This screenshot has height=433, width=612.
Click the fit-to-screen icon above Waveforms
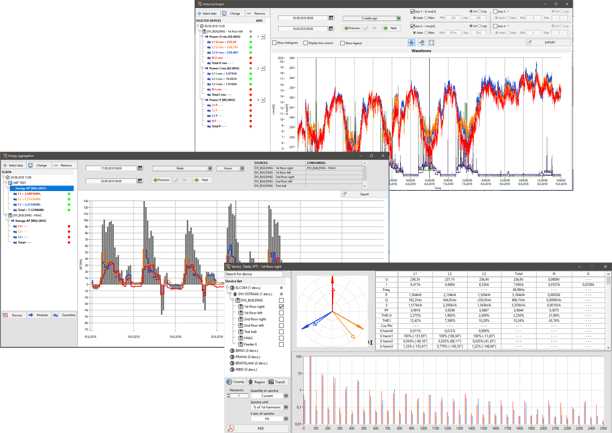click(x=431, y=43)
